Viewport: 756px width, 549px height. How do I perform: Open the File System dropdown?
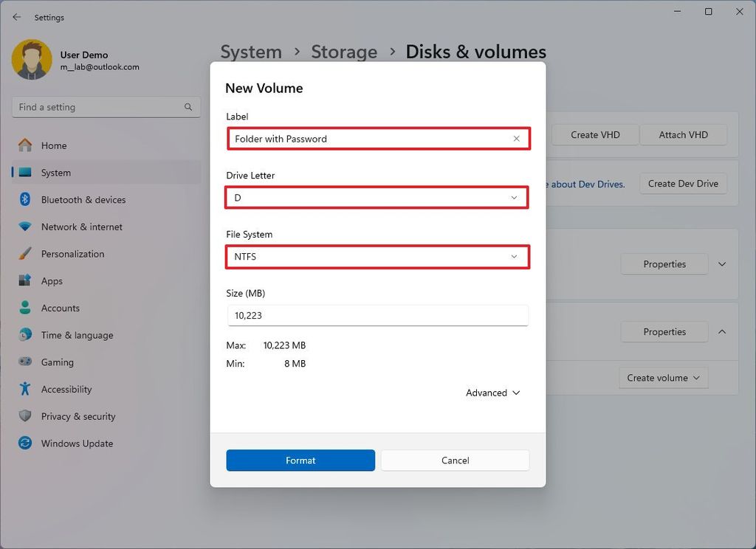(514, 256)
